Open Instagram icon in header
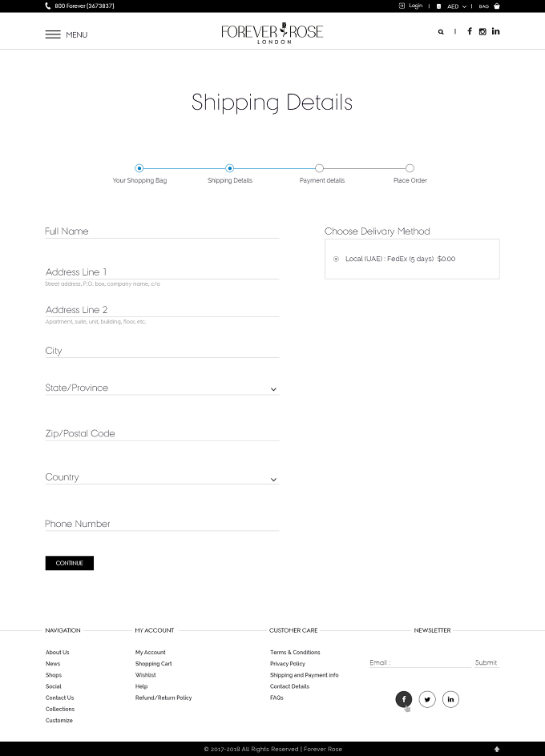The image size is (545, 756). pos(482,32)
